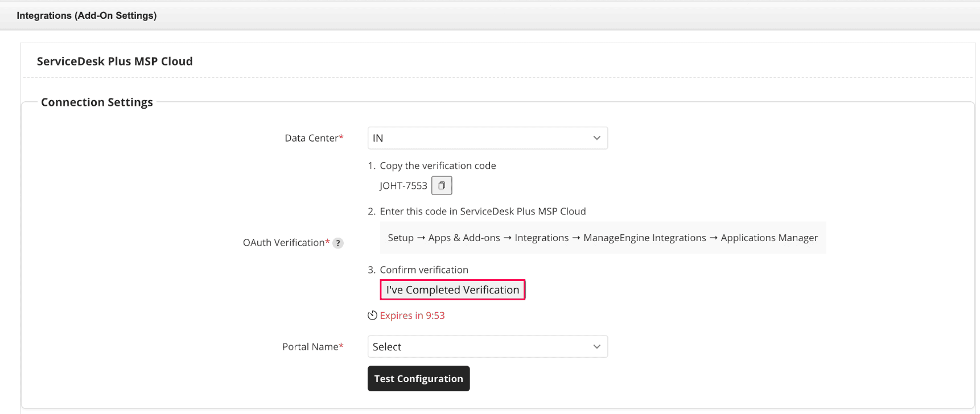This screenshot has width=980, height=414.
Task: Click the Data Center field label
Action: coord(314,138)
